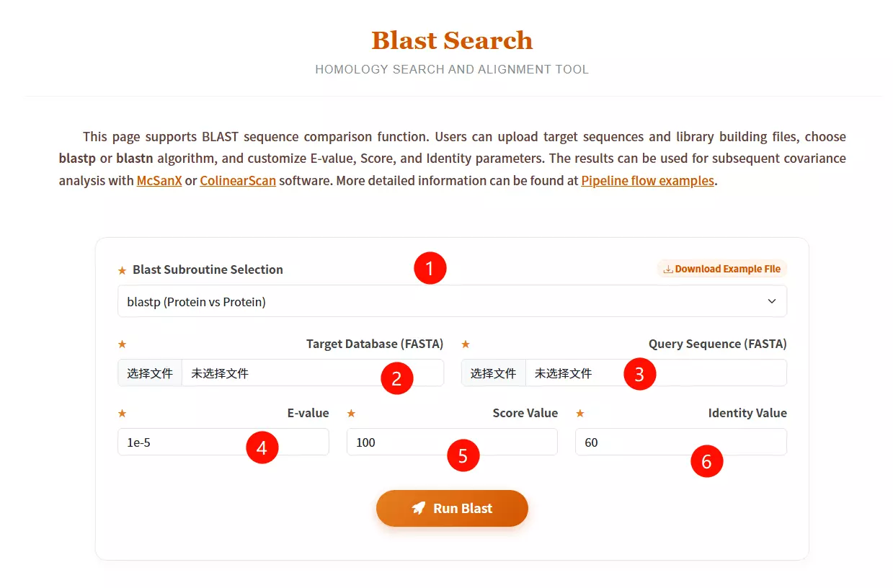Open the ColinearScan link
Viewport: 893px width, 588px height.
[238, 180]
